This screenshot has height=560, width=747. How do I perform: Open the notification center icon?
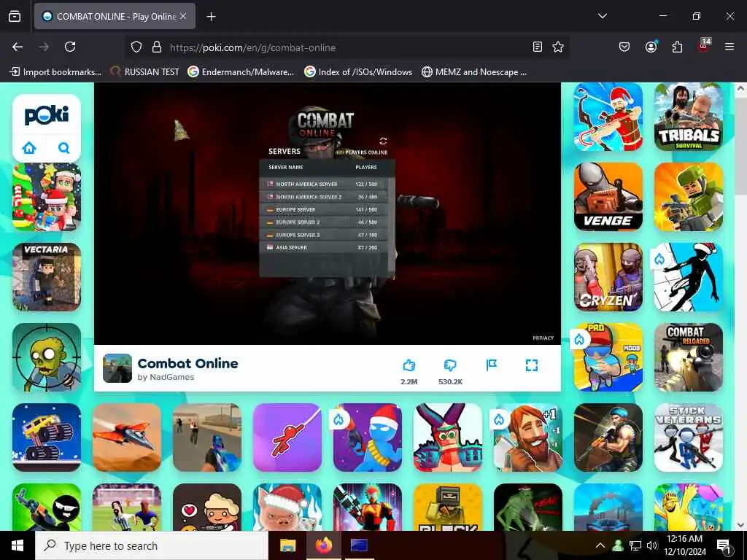(x=724, y=546)
